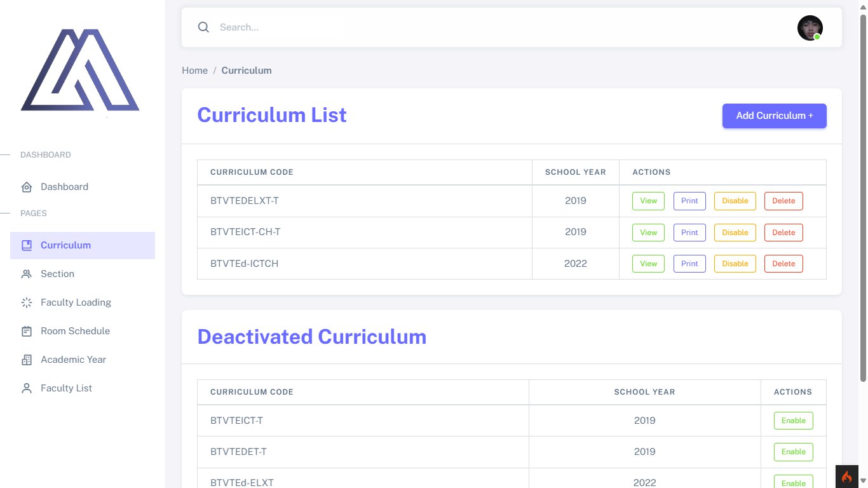Screen dimensions: 868x488
Task: Click the flame debug icon at bottom right
Action: click(x=846, y=477)
